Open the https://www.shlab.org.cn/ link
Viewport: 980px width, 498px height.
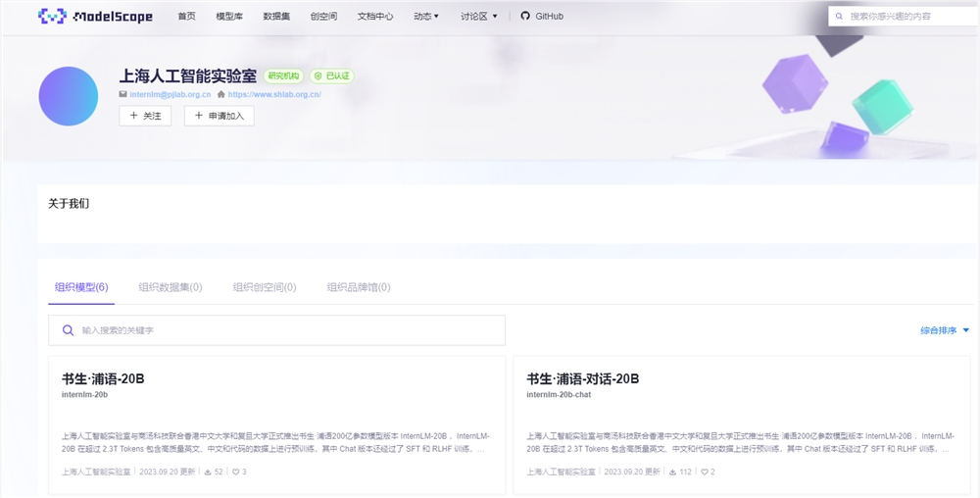(274, 94)
